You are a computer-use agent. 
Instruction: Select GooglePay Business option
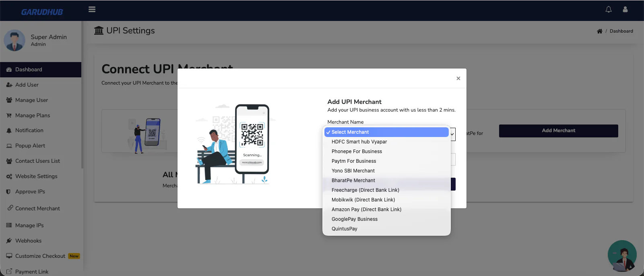(x=354, y=219)
